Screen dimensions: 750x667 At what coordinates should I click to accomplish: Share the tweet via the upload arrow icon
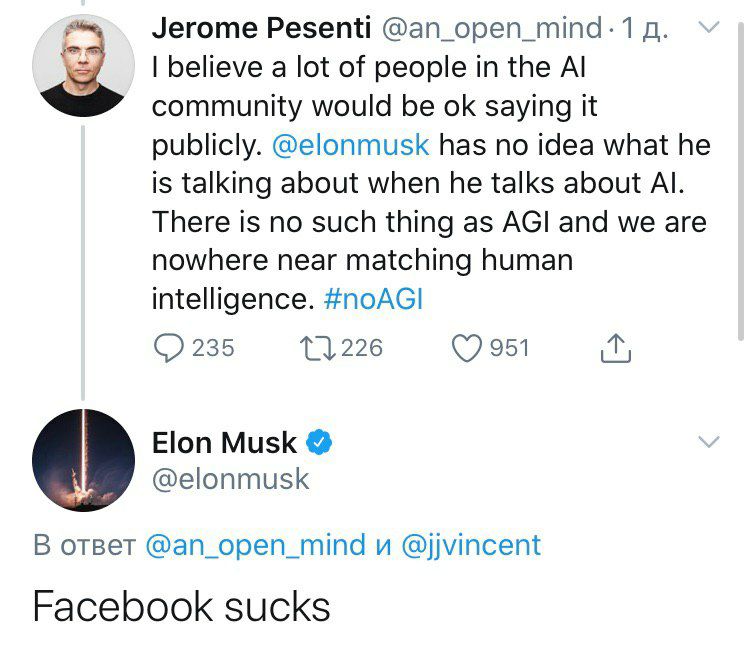tap(616, 348)
